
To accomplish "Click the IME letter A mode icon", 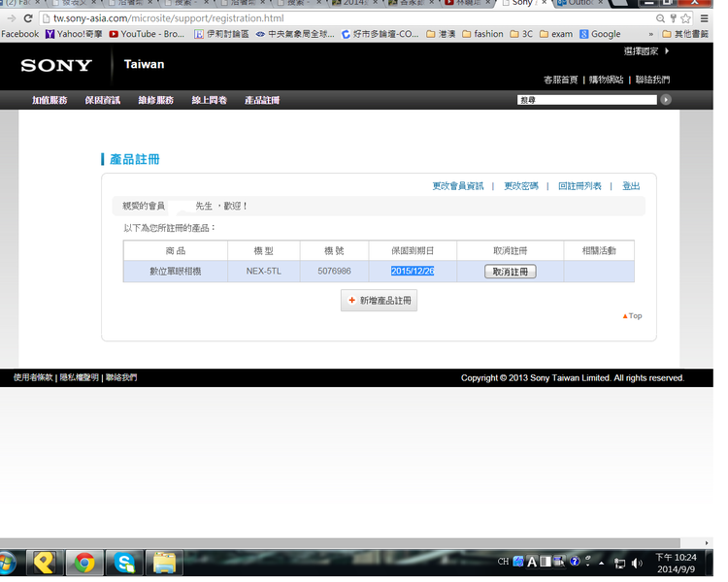I will pos(532,562).
